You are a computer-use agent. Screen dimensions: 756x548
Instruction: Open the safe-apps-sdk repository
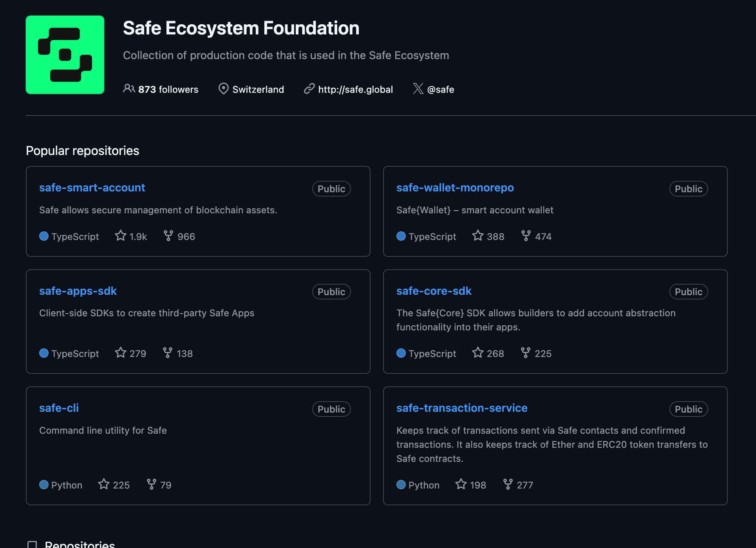coord(78,291)
